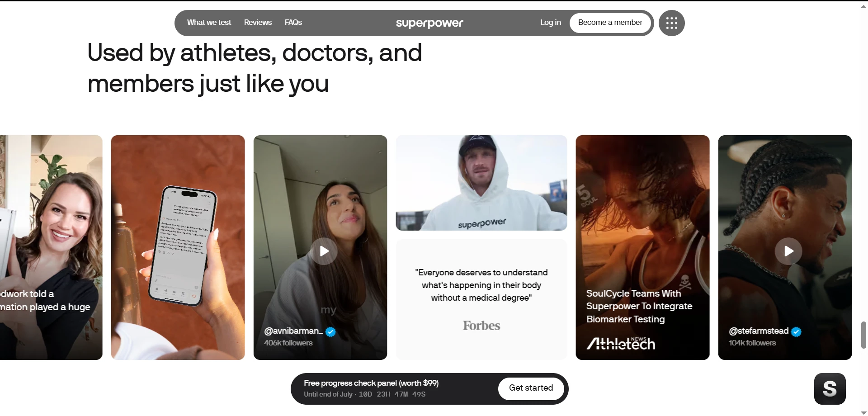
Task: Click the Used by athletes, doctors heading
Action: [x=255, y=68]
